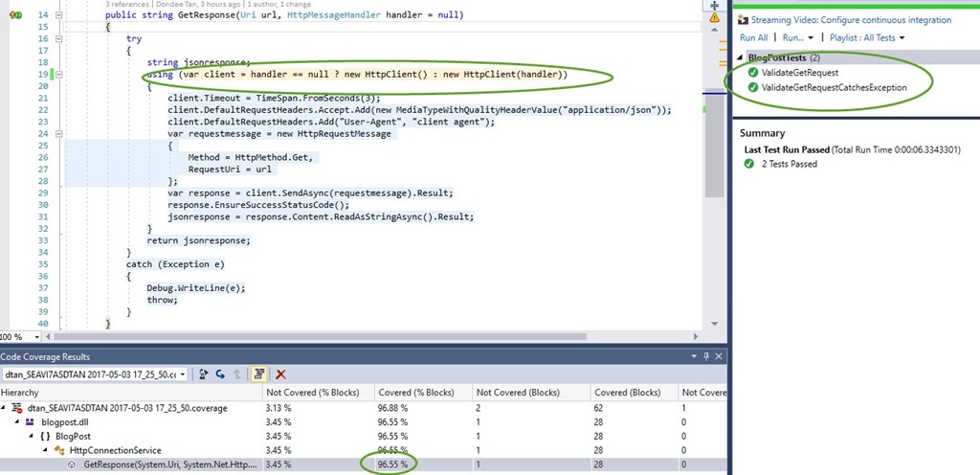Click the passed icon beside ValidateGetRequest
The image size is (980, 475).
[x=753, y=73]
